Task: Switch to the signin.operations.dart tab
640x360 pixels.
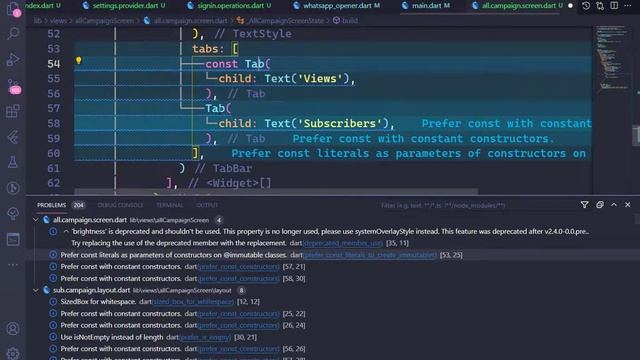Action: click(229, 6)
